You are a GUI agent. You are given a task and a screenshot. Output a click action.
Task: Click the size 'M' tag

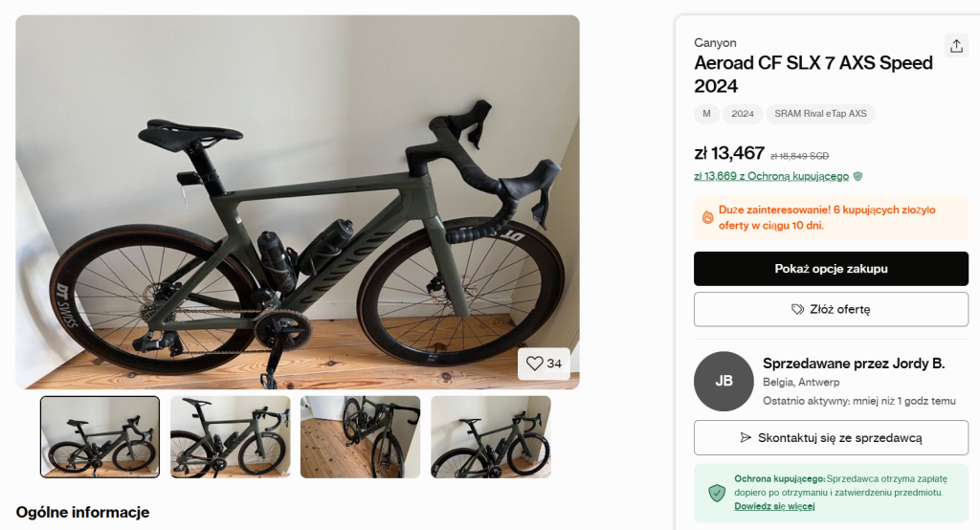[x=706, y=114]
